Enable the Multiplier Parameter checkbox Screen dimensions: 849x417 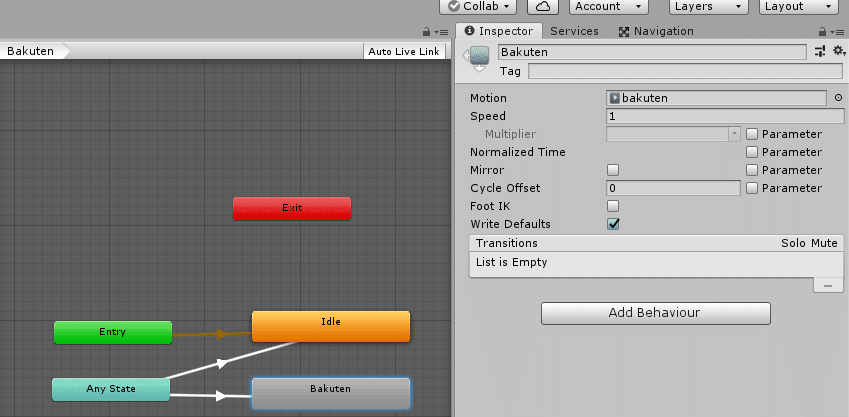(752, 134)
